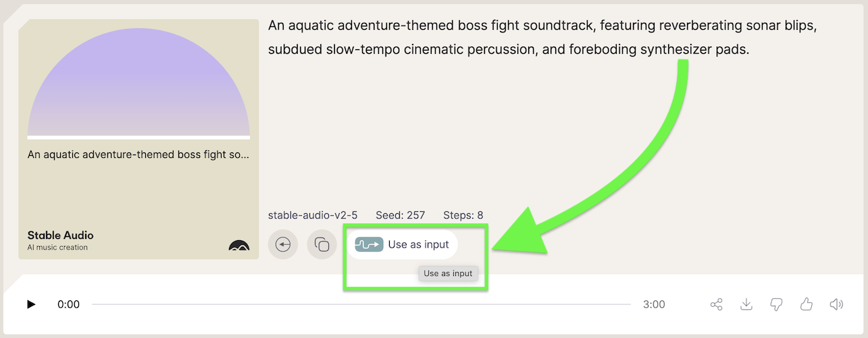This screenshot has width=868, height=338.
Task: Click the Stable Audio logo mark
Action: 239,246
